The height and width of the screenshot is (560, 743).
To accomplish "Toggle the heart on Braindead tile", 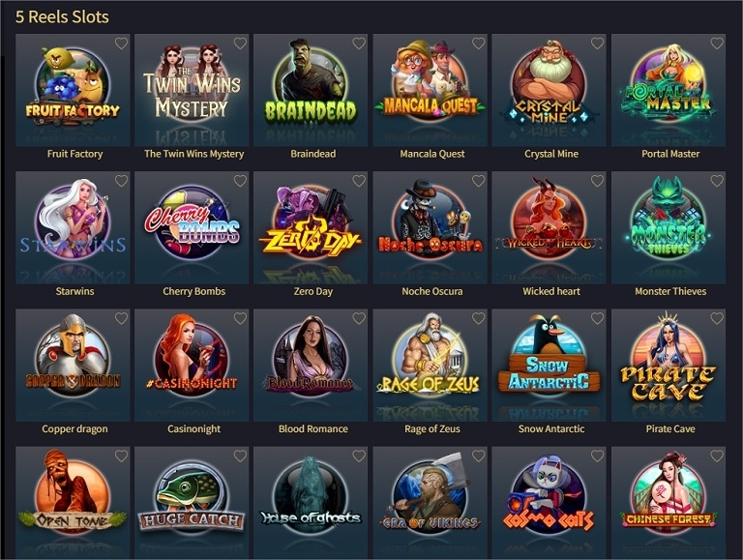I will coord(359,44).
